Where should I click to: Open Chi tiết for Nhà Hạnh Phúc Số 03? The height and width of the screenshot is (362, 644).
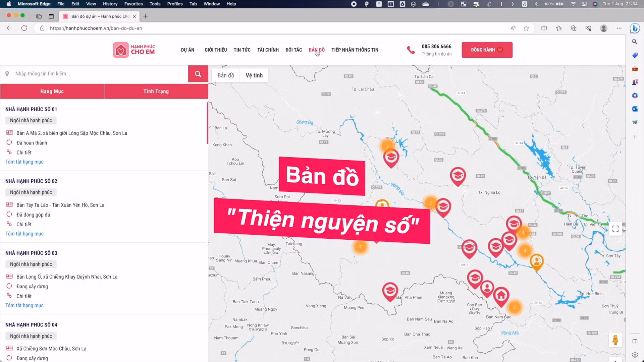pyautogui.click(x=24, y=296)
